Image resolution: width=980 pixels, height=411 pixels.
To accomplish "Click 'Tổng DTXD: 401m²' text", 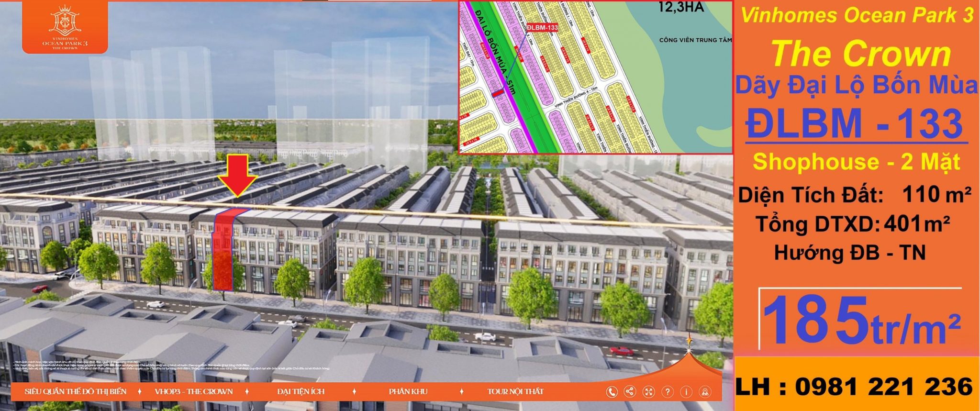I will click(853, 223).
